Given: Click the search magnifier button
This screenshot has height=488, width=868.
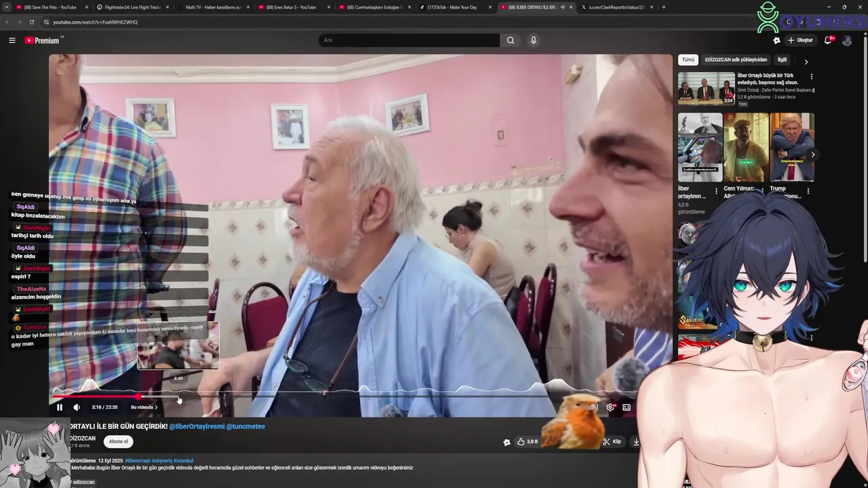Looking at the screenshot, I should tap(511, 40).
